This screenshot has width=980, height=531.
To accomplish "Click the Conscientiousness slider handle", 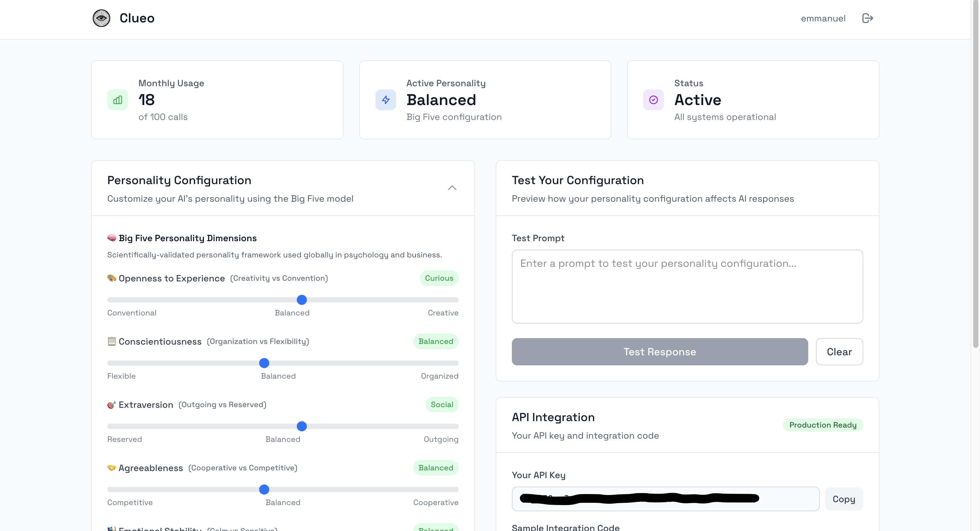I will click(264, 363).
